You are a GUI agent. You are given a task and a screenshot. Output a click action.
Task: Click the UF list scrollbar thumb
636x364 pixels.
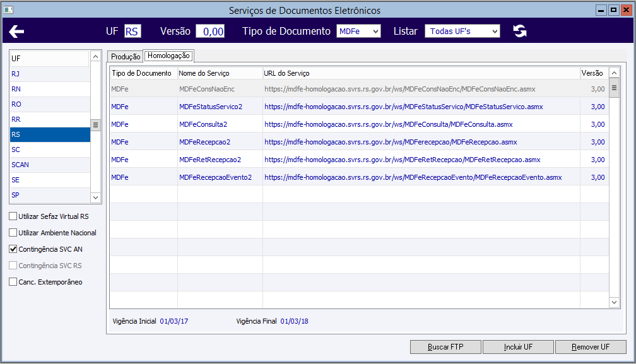95,125
